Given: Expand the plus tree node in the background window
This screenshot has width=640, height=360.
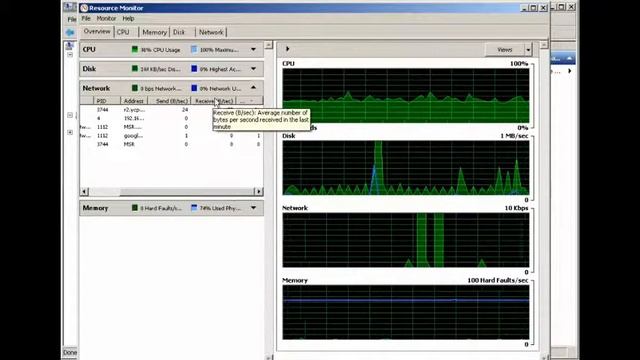Looking at the screenshot, I should [70, 132].
